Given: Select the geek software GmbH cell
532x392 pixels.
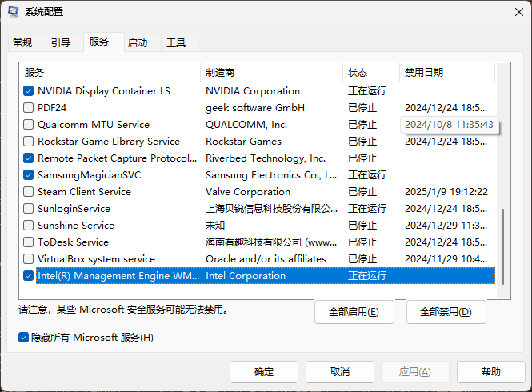Looking at the screenshot, I should point(255,107).
